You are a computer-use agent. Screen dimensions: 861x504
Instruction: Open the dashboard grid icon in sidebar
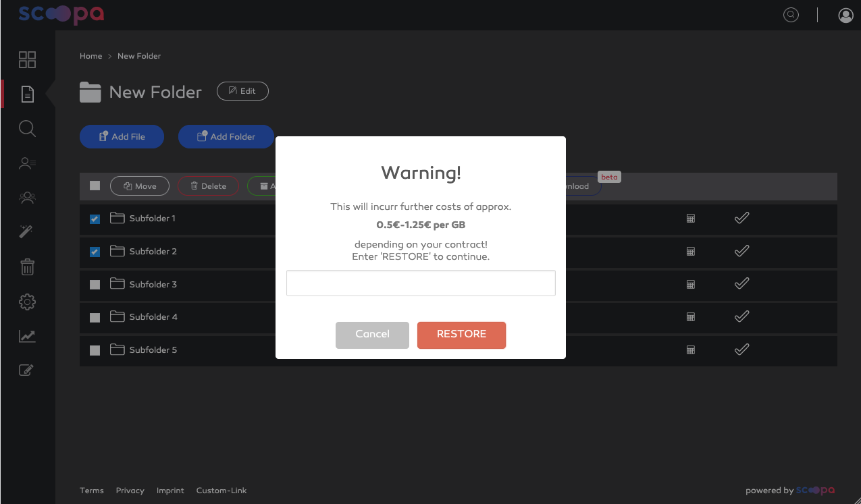click(x=27, y=59)
